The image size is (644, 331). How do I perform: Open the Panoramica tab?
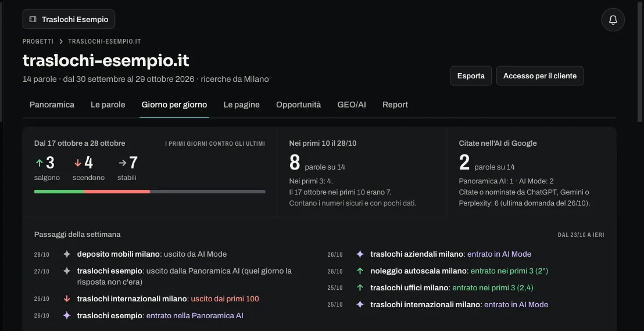tap(52, 105)
